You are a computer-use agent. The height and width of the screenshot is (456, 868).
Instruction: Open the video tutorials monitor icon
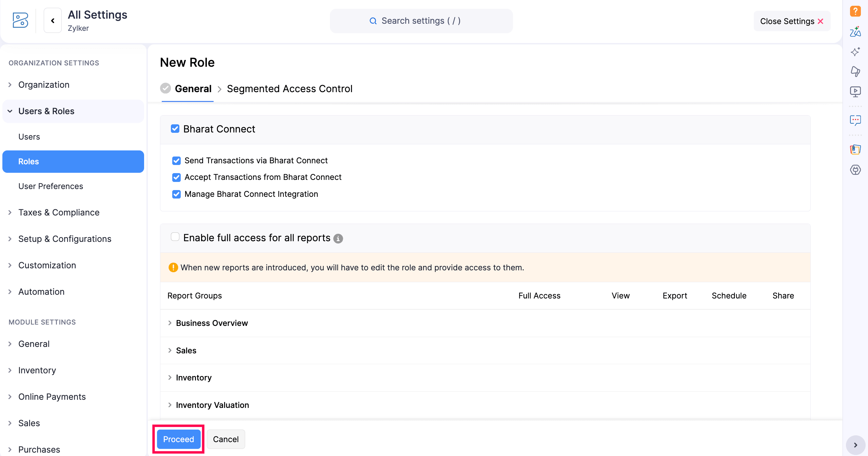coord(855,91)
